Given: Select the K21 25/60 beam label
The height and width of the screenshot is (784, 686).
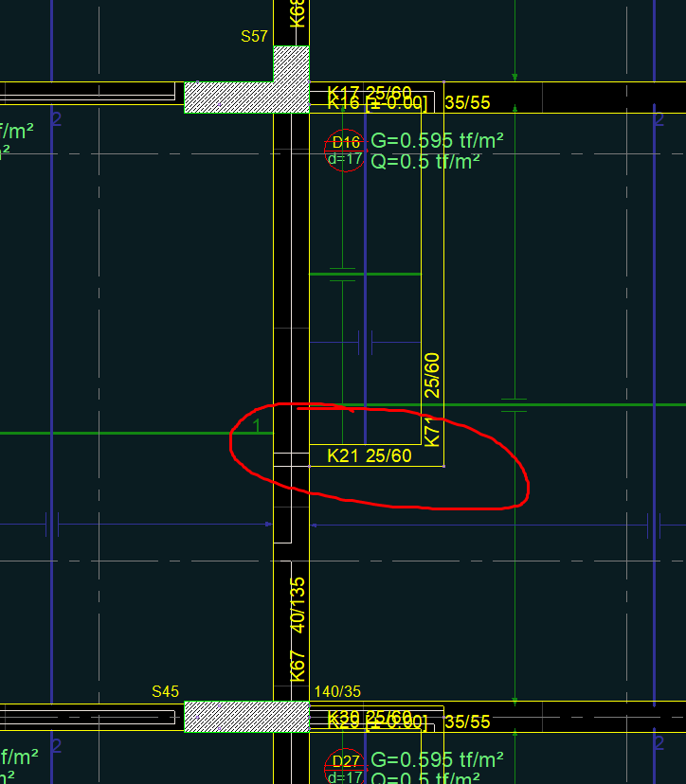Looking at the screenshot, I should [370, 456].
